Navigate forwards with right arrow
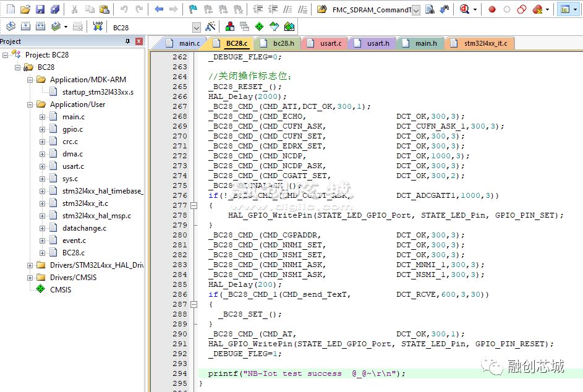 click(173, 9)
